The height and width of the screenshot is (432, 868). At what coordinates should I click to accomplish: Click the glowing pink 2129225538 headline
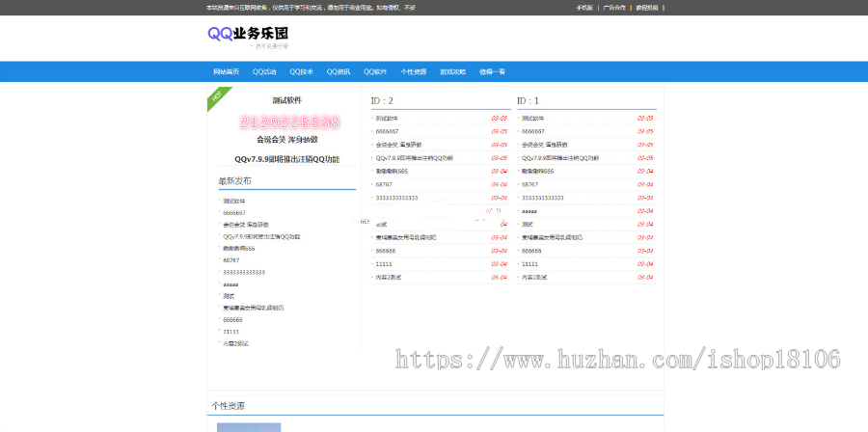pos(289,122)
